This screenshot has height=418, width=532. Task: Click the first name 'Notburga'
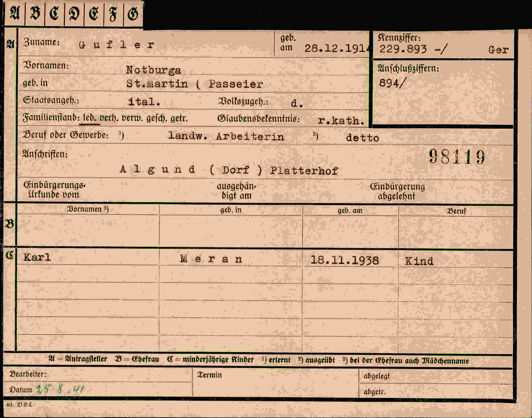click(x=153, y=70)
